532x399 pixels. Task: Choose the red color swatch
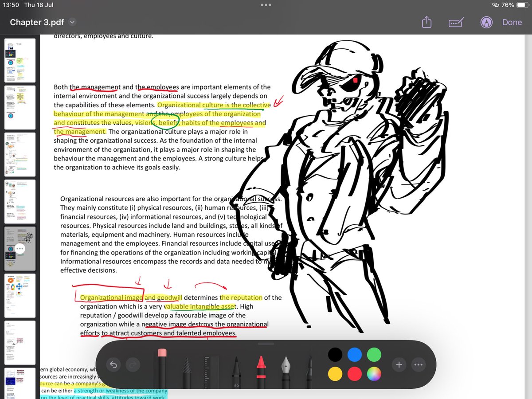[355, 375]
